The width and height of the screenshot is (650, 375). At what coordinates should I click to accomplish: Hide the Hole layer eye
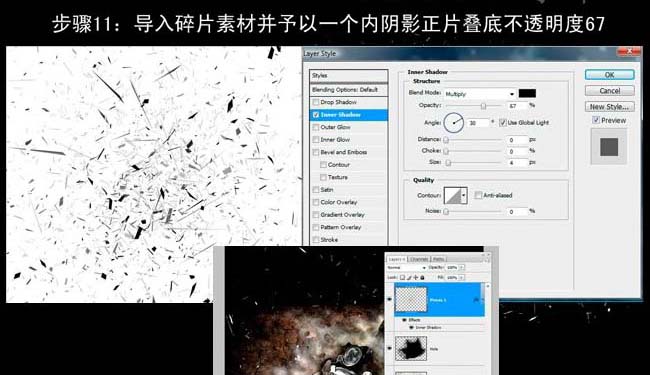389,348
